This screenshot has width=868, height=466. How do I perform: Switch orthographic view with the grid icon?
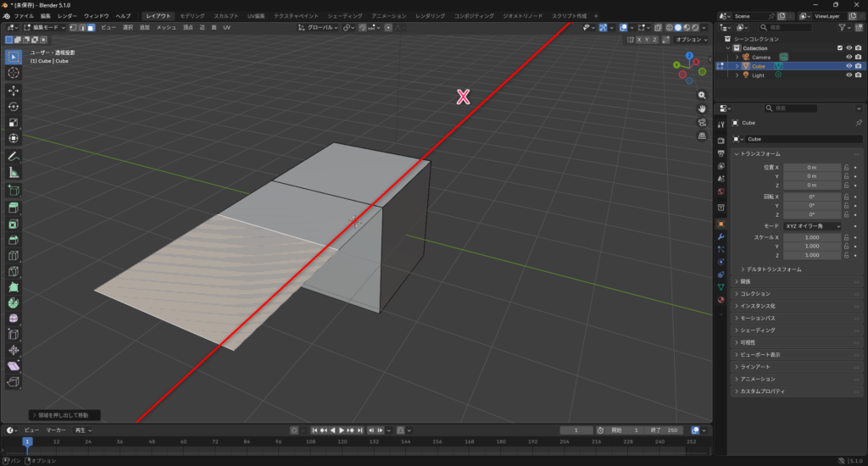pyautogui.click(x=702, y=136)
